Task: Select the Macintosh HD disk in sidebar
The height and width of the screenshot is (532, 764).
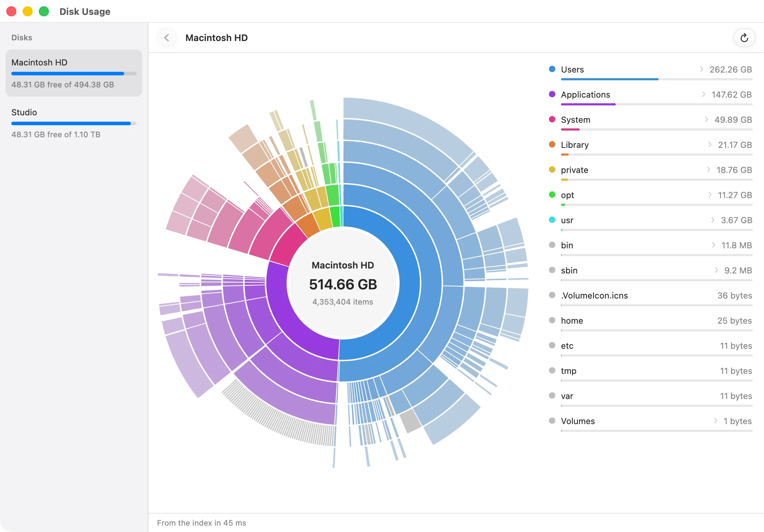Action: pos(74,73)
